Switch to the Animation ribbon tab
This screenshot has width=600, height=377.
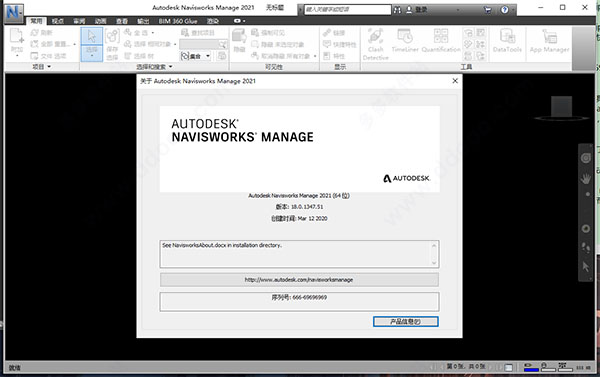(x=100, y=21)
